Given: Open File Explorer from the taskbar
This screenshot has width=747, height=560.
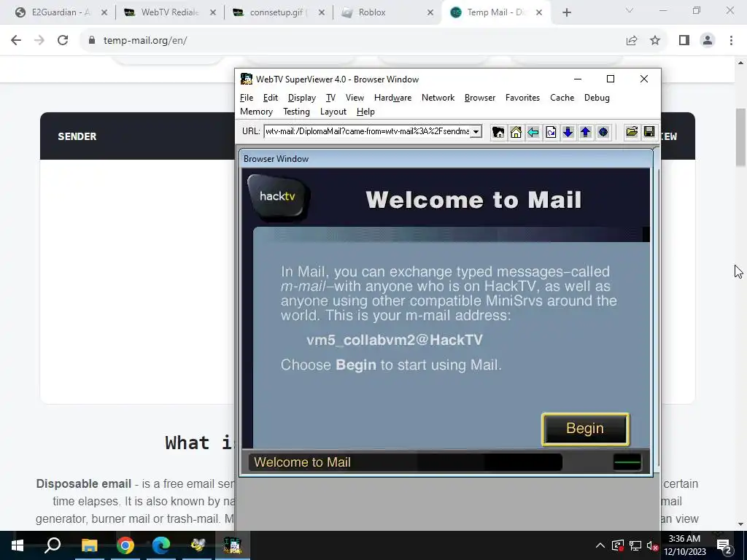Looking at the screenshot, I should (89, 545).
